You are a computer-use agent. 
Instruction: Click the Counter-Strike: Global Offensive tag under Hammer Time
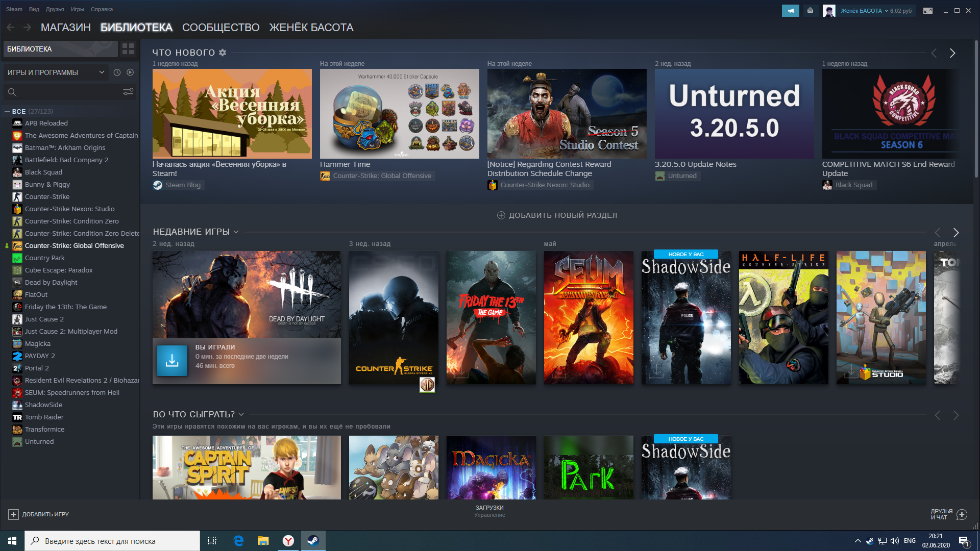coord(377,176)
